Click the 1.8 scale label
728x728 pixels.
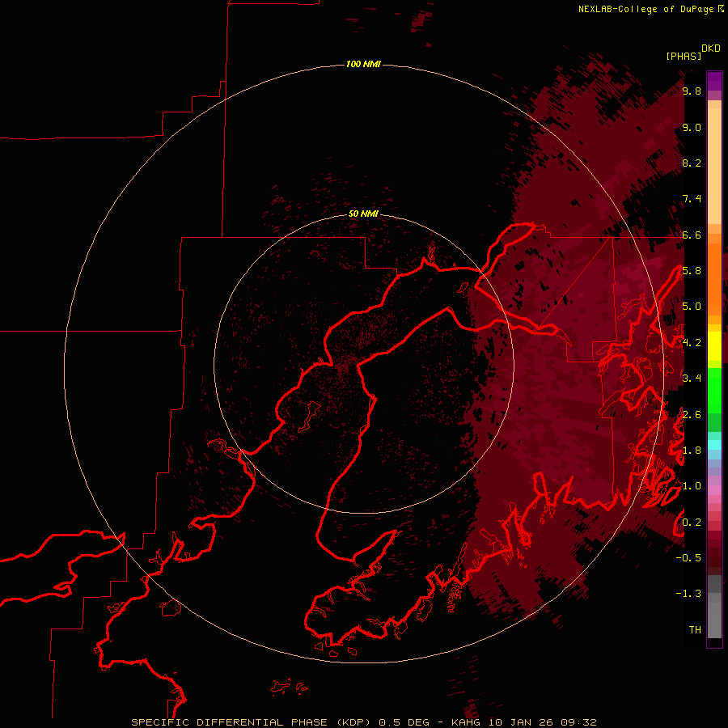[692, 451]
